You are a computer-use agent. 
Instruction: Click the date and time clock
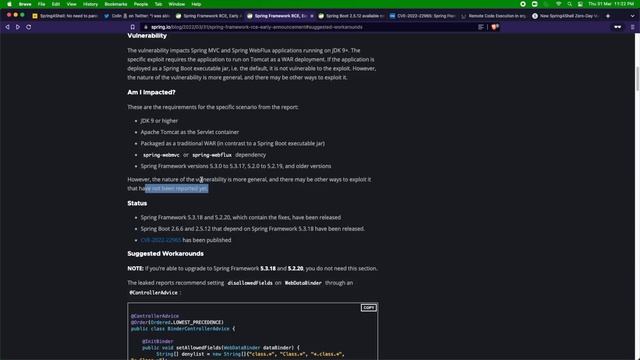tap(611, 4)
